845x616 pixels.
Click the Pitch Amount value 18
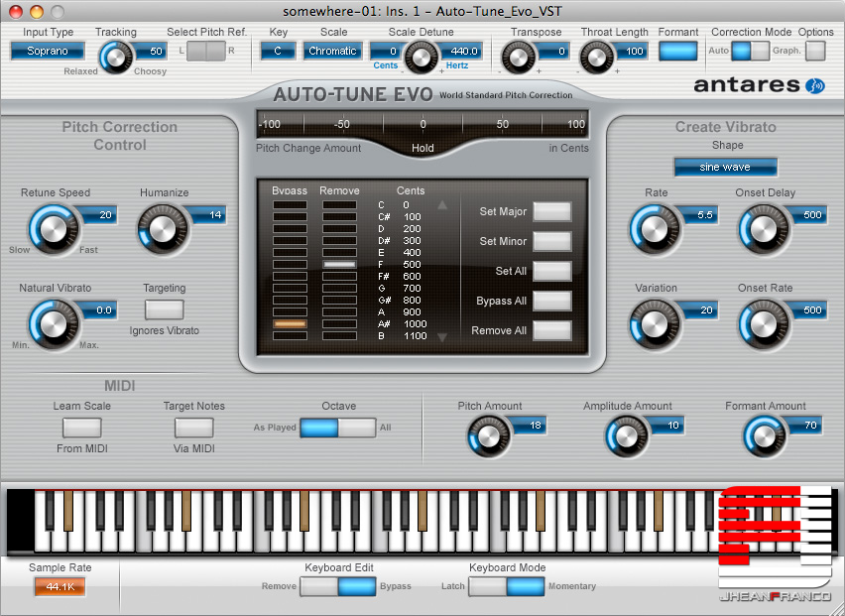click(530, 426)
